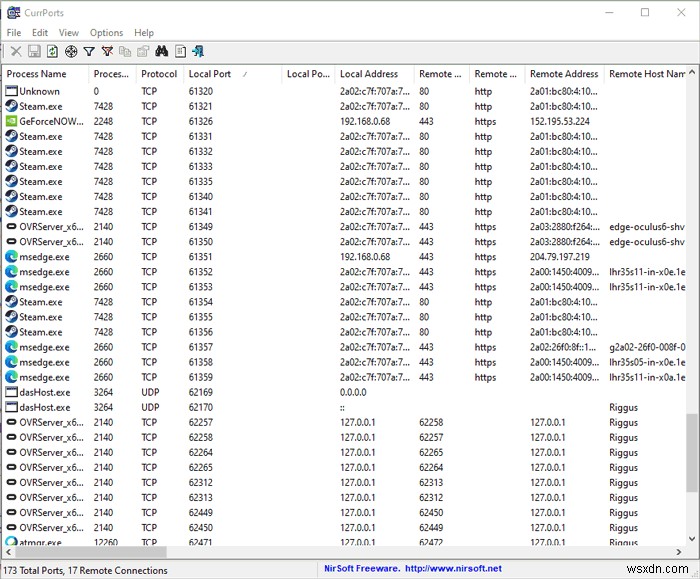Viewport: 700px width, 579px height.
Task: Click the Save Selected Items floppy icon
Action: tap(34, 51)
